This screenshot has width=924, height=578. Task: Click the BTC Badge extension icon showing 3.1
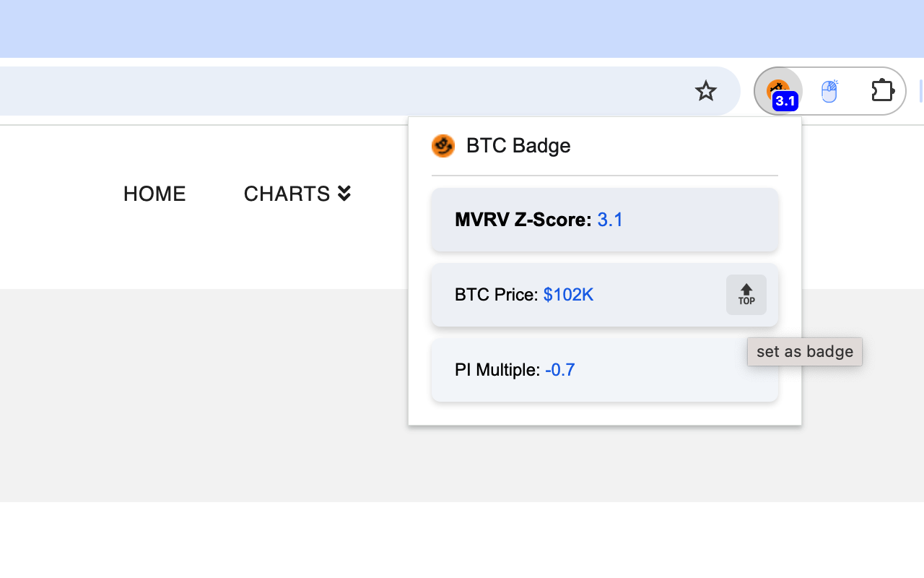pyautogui.click(x=778, y=91)
